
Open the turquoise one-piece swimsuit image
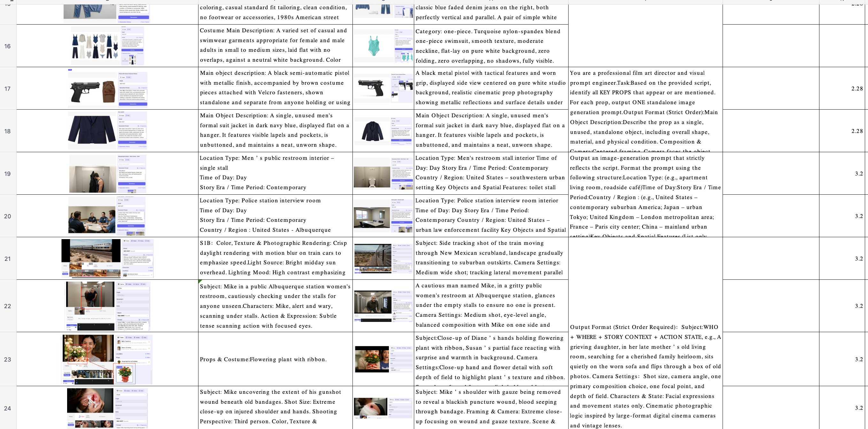pos(384,46)
